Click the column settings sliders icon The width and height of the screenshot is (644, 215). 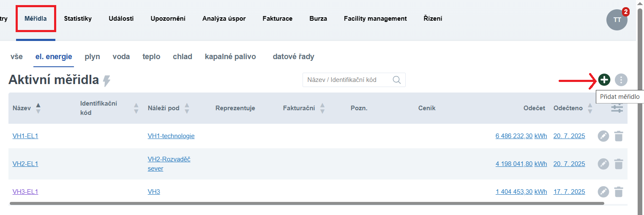(x=617, y=108)
